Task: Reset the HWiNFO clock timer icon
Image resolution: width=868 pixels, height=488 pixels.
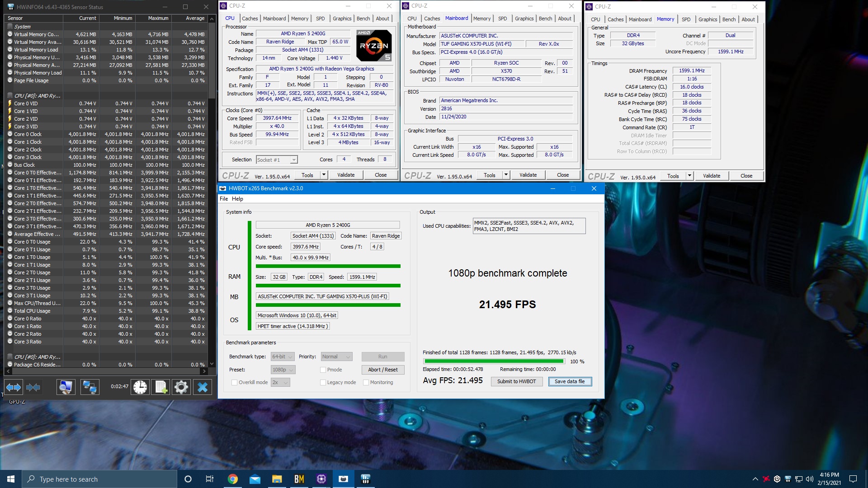Action: (x=140, y=387)
